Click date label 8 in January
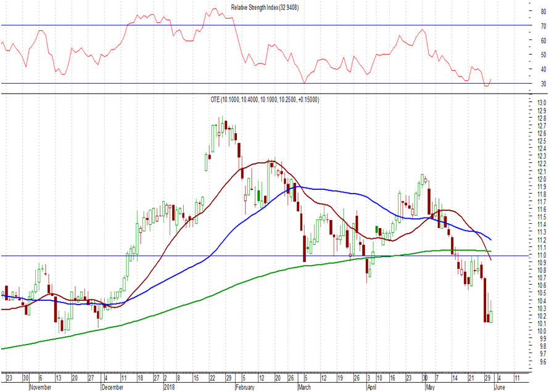This screenshot has width=549, height=392. coord(178,378)
